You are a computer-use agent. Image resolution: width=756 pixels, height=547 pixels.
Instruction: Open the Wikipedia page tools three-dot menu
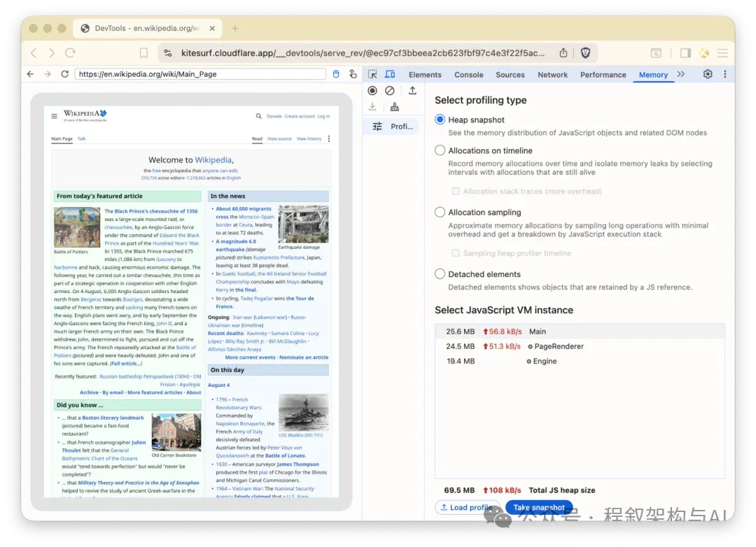pyautogui.click(x=329, y=138)
